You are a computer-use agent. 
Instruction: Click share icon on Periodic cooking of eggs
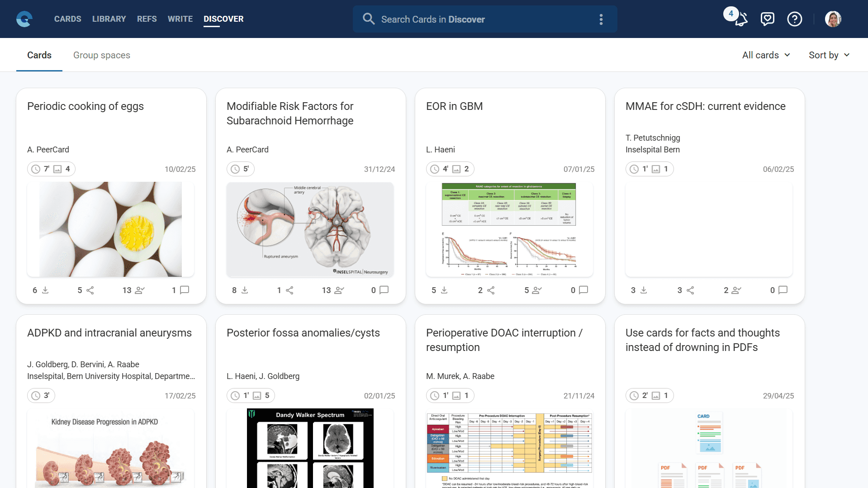[90, 290]
